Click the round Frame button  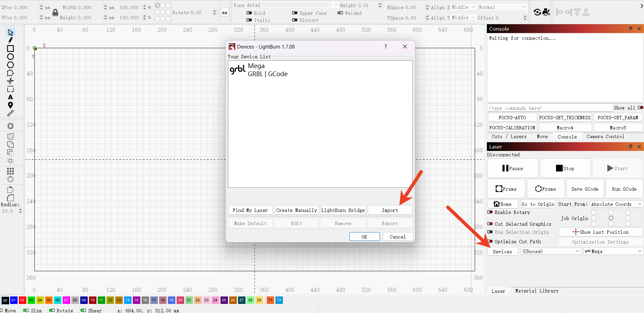click(546, 189)
